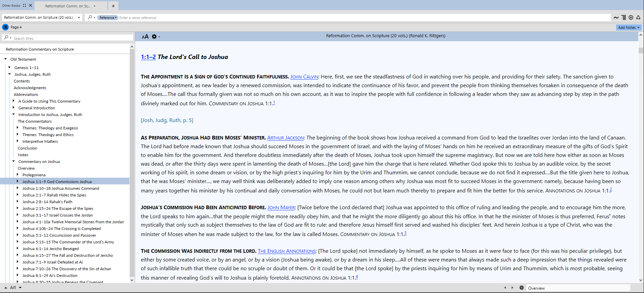The height and width of the screenshot is (293, 644).
Task: Collapse the Commentary on Joshua node
Action: (13, 161)
